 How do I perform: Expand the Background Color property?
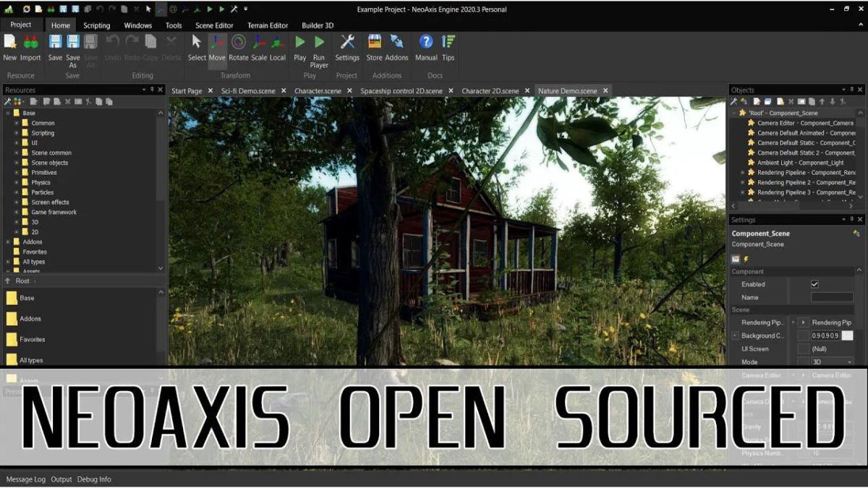pyautogui.click(x=736, y=335)
